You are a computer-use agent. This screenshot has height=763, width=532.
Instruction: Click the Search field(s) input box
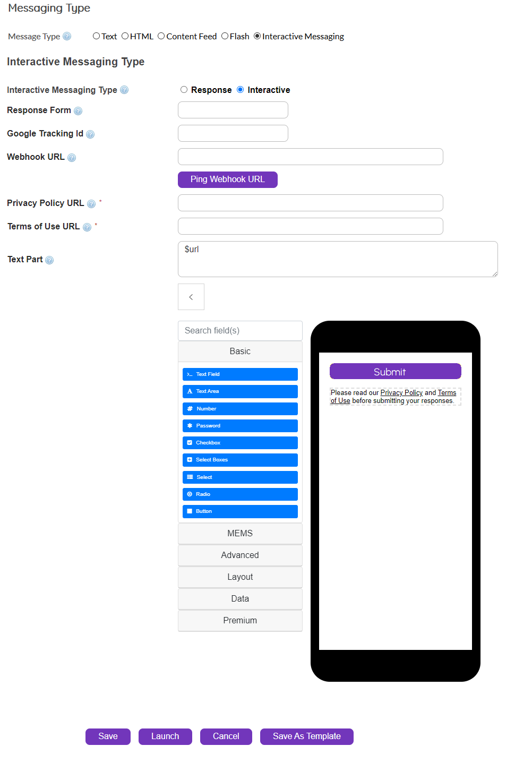click(x=239, y=330)
